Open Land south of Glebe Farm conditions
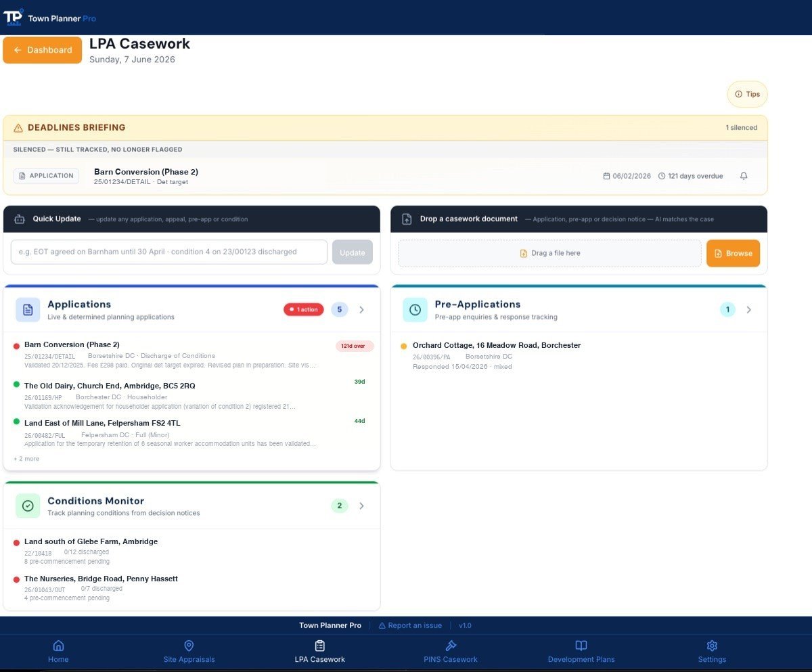812x672 pixels. pos(192,552)
